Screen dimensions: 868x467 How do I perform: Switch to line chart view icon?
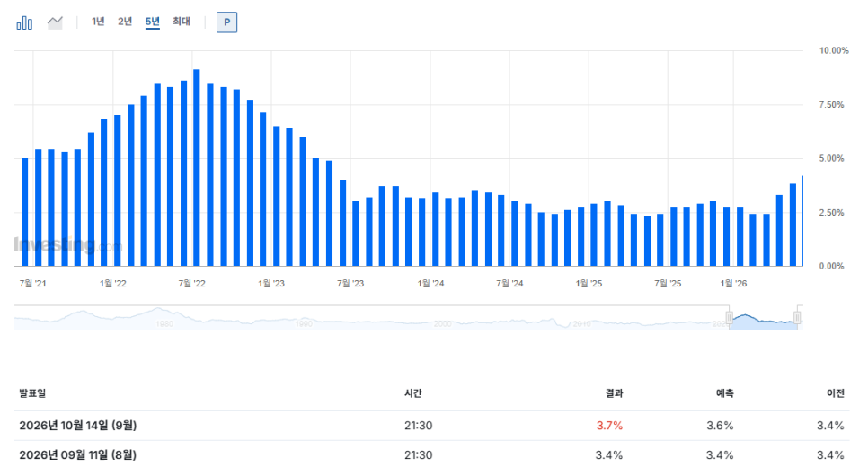pos(55,22)
